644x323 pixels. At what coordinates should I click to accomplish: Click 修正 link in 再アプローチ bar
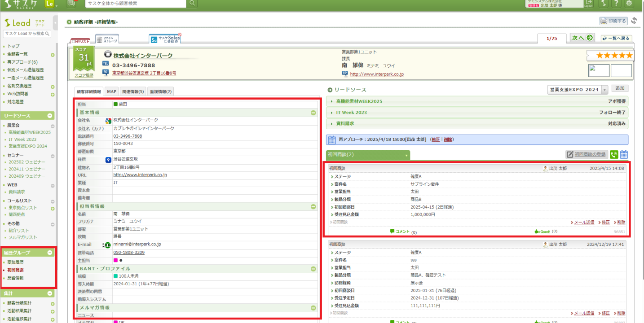(435, 140)
